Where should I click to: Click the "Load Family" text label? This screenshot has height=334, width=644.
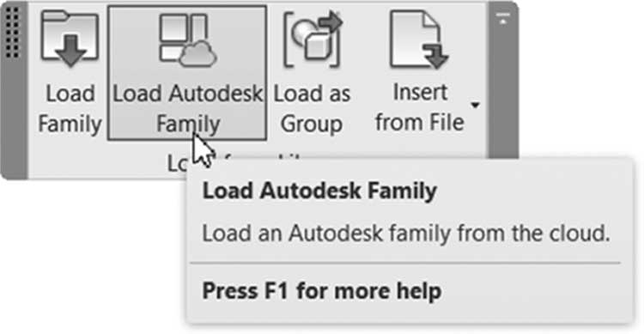70,108
